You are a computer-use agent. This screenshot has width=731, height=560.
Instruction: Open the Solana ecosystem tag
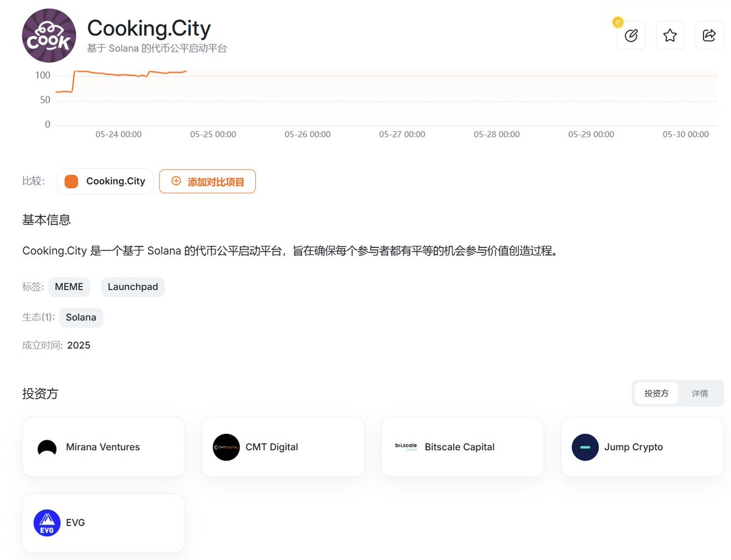pyautogui.click(x=81, y=317)
